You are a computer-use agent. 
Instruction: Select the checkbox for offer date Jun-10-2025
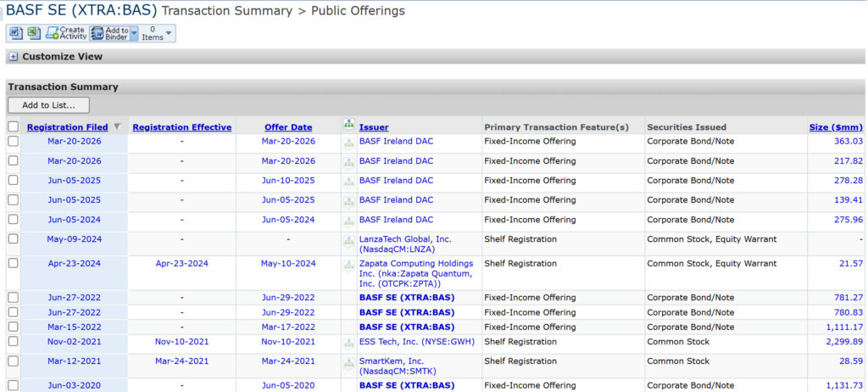click(x=14, y=180)
